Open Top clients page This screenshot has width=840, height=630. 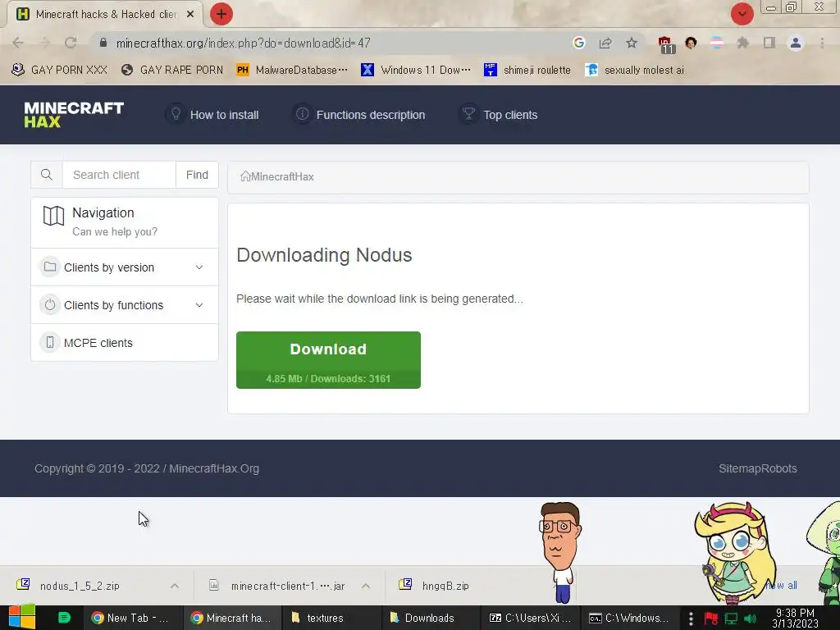pyautogui.click(x=510, y=115)
